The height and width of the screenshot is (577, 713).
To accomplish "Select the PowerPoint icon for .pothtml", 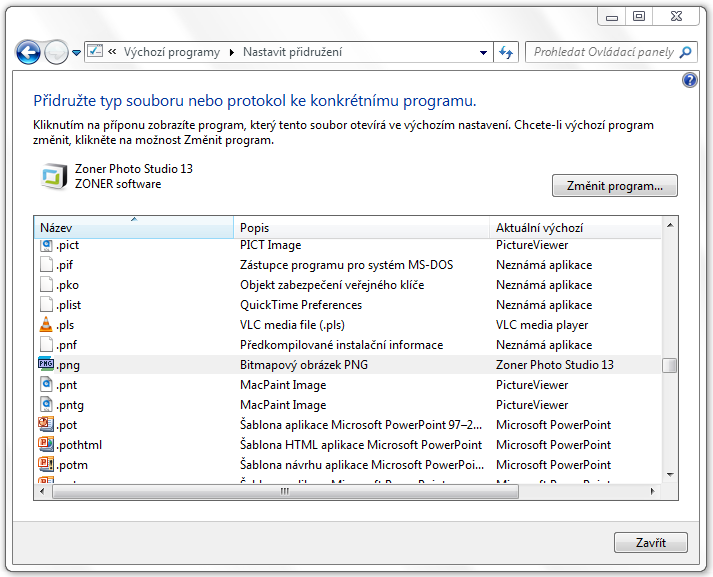I will [46, 444].
